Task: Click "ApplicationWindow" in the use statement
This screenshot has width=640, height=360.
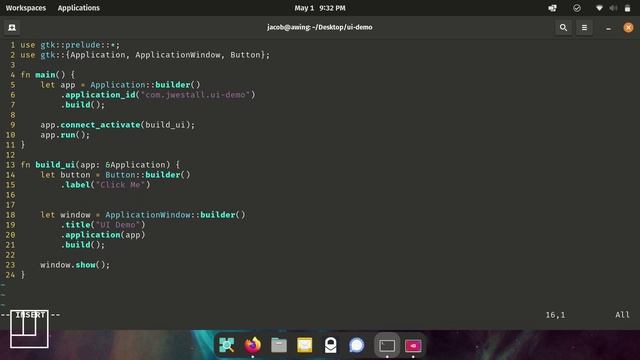Action: click(178, 55)
